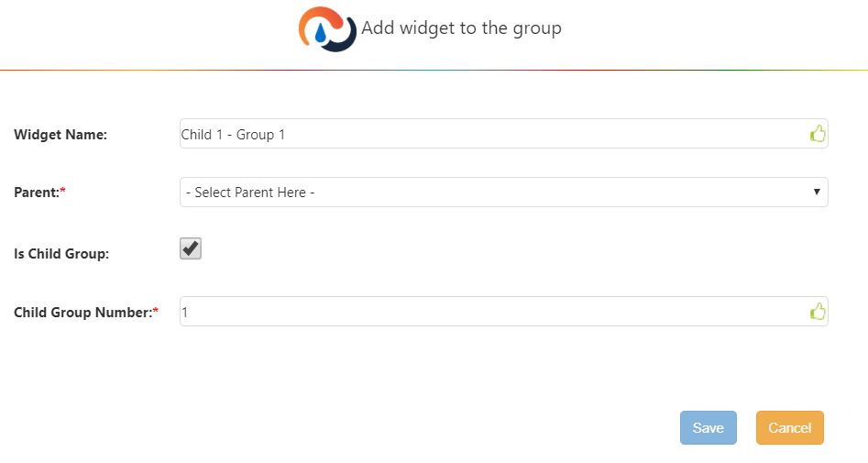Open the Parent dropdown list

pos(503,193)
